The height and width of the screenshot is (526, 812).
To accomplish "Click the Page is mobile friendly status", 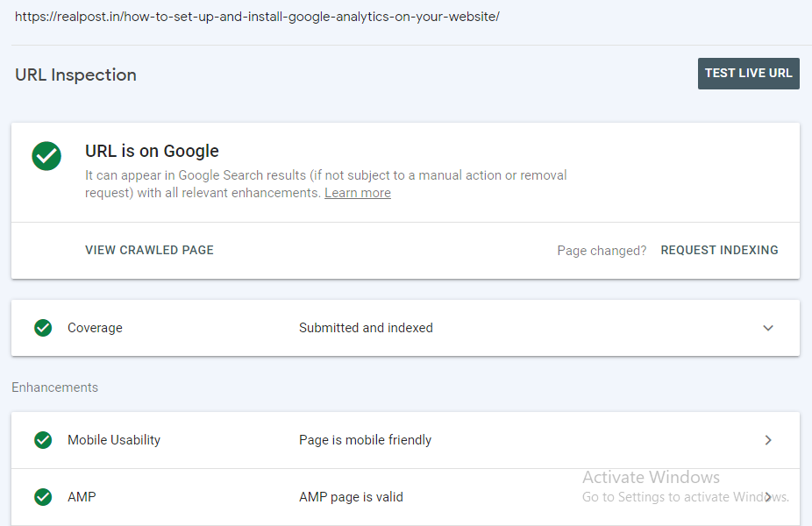I will pyautogui.click(x=365, y=440).
